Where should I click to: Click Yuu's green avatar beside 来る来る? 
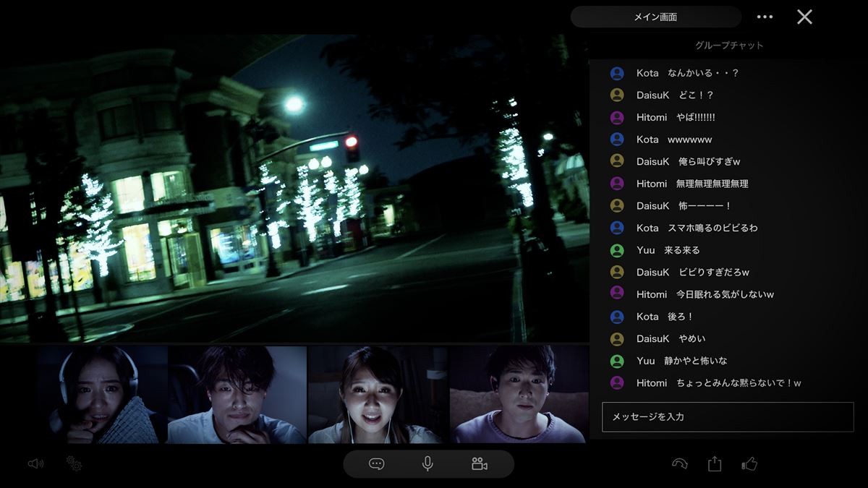pos(617,250)
